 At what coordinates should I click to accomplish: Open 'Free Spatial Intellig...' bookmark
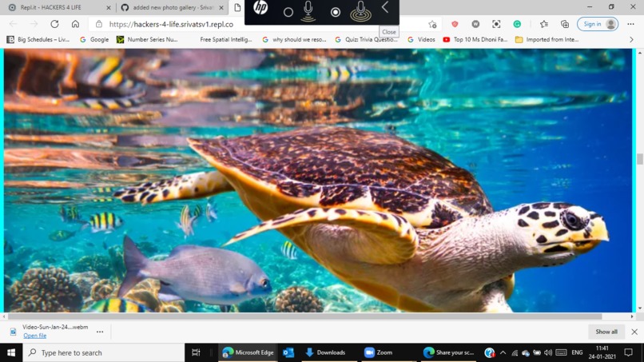coord(225,39)
